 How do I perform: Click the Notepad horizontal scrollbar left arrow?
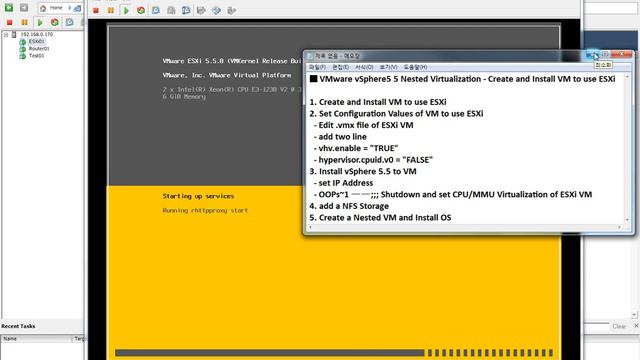tap(310, 227)
